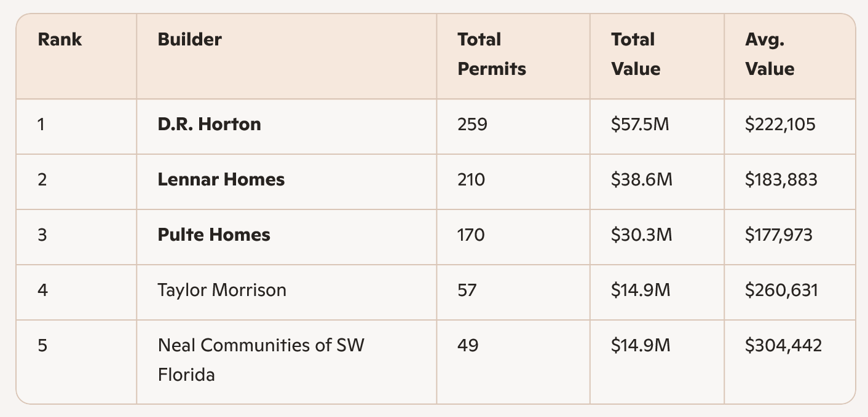868x417 pixels.
Task: Select the Total Permits column header
Action: point(491,54)
